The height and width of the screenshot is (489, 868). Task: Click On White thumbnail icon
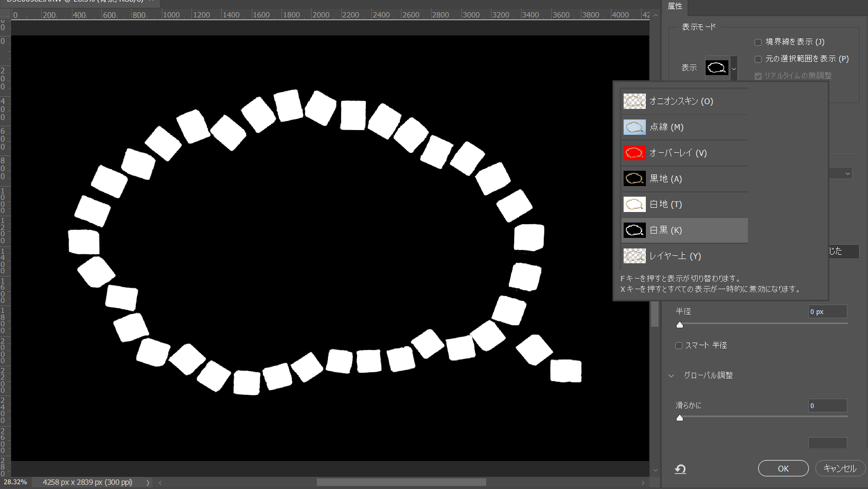tap(635, 204)
